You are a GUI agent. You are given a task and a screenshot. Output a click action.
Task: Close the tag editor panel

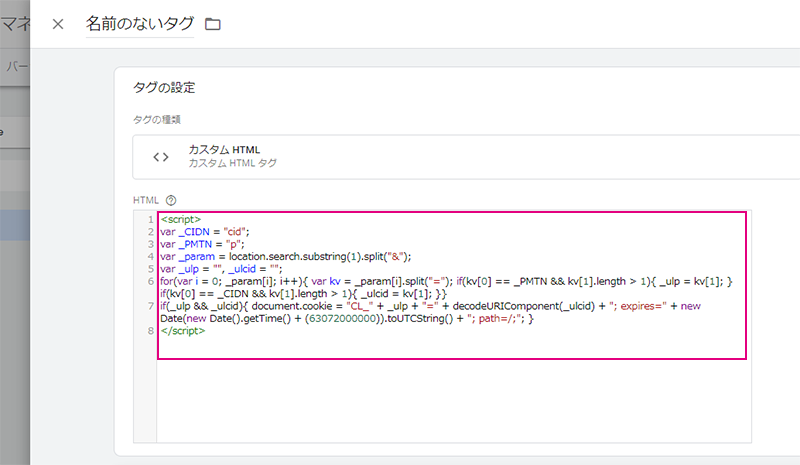click(57, 23)
